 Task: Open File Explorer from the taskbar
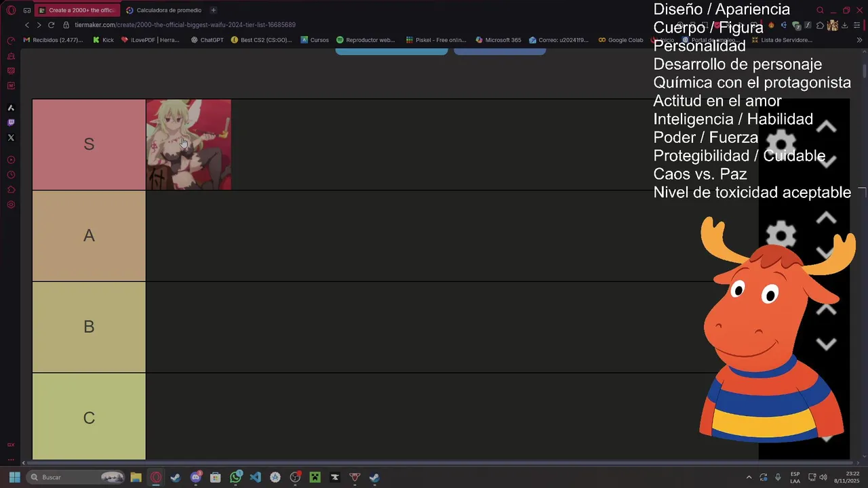(136, 477)
